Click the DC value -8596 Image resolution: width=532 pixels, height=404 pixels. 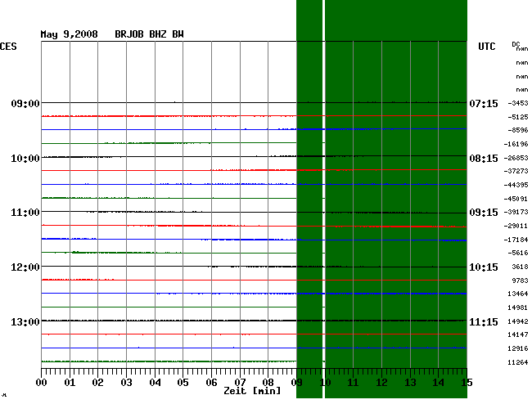click(x=518, y=130)
